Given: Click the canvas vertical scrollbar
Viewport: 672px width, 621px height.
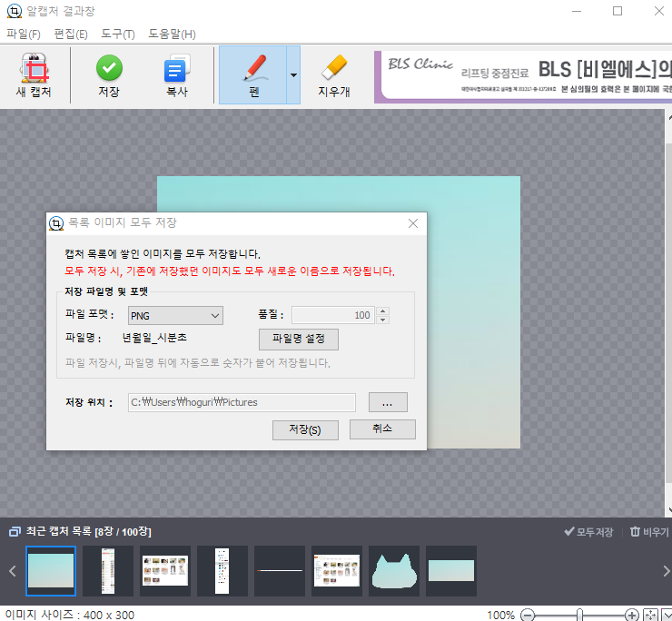Looking at the screenshot, I should point(668,313).
